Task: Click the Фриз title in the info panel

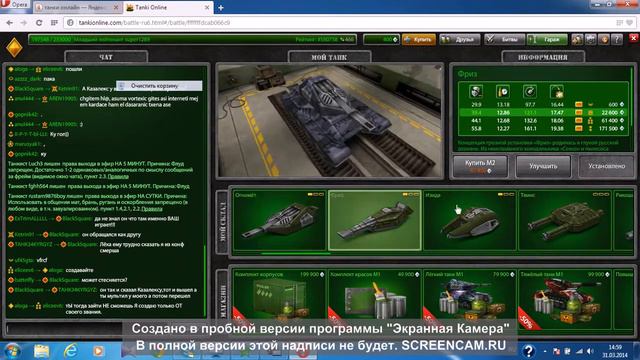Action: 467,74
